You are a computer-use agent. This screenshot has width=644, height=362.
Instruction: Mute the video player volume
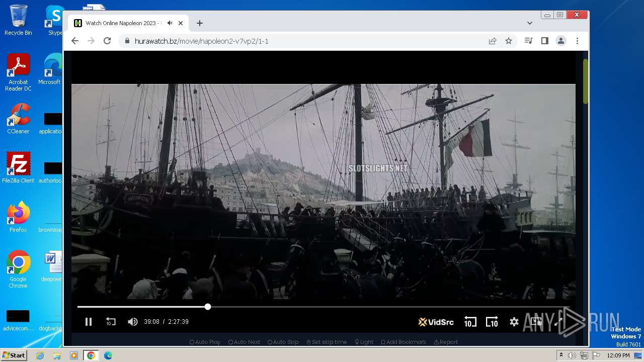(133, 322)
